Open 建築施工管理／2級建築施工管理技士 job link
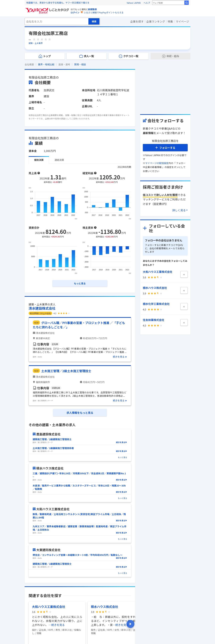This screenshot has width=215, height=644. 52,439
